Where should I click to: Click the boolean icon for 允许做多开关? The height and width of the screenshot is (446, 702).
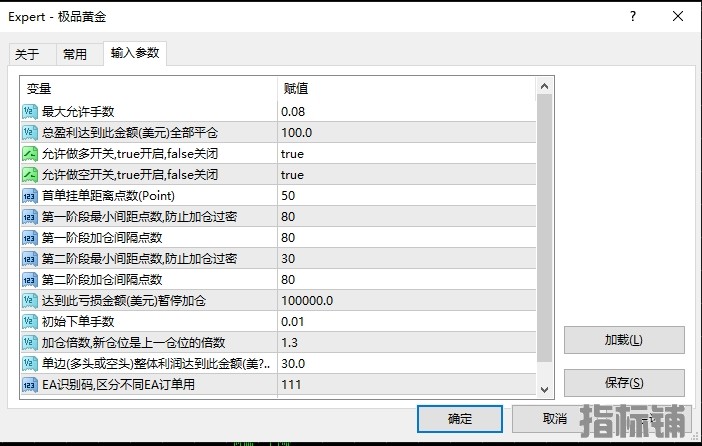pyautogui.click(x=29, y=154)
